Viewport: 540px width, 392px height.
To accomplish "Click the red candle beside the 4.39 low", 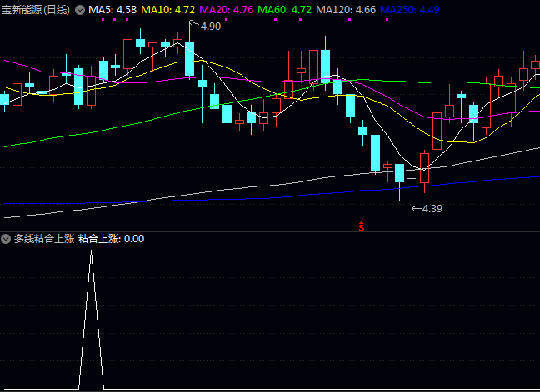I will [x=424, y=166].
